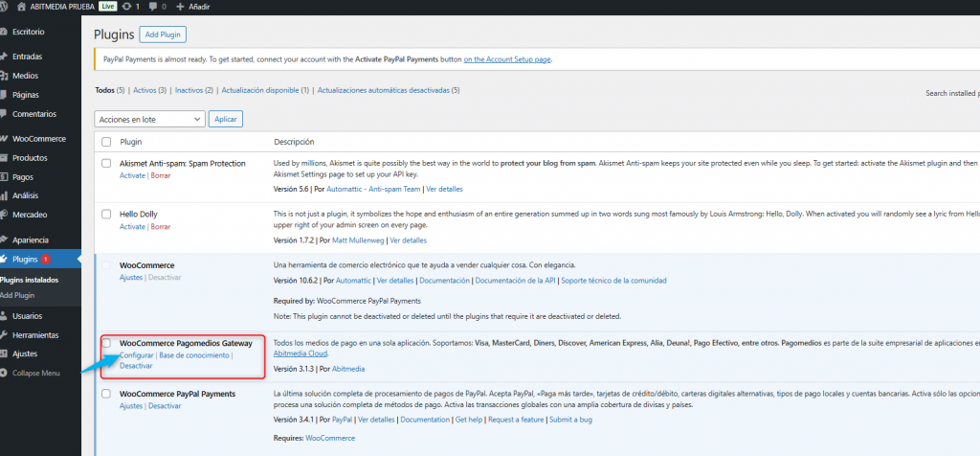Check the Akismet Anti-spam plugin checkbox
Image resolution: width=980 pixels, height=456 pixels.
pyautogui.click(x=106, y=164)
